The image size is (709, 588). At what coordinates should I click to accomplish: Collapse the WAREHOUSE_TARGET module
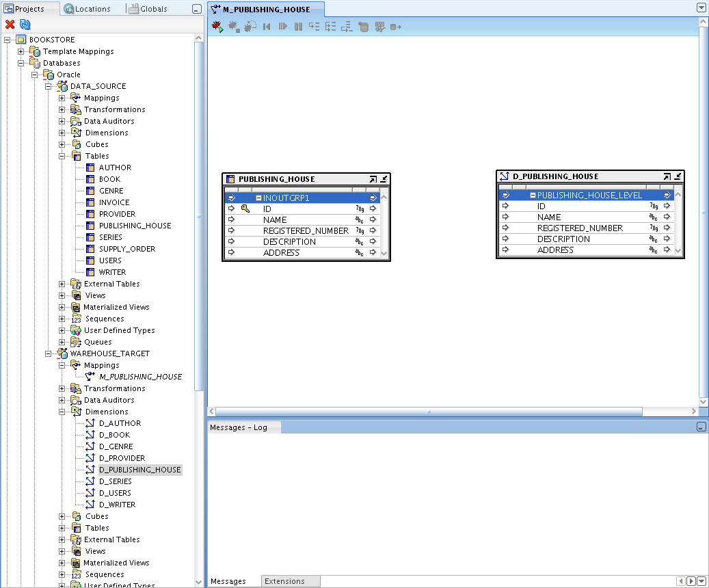pyautogui.click(x=49, y=353)
